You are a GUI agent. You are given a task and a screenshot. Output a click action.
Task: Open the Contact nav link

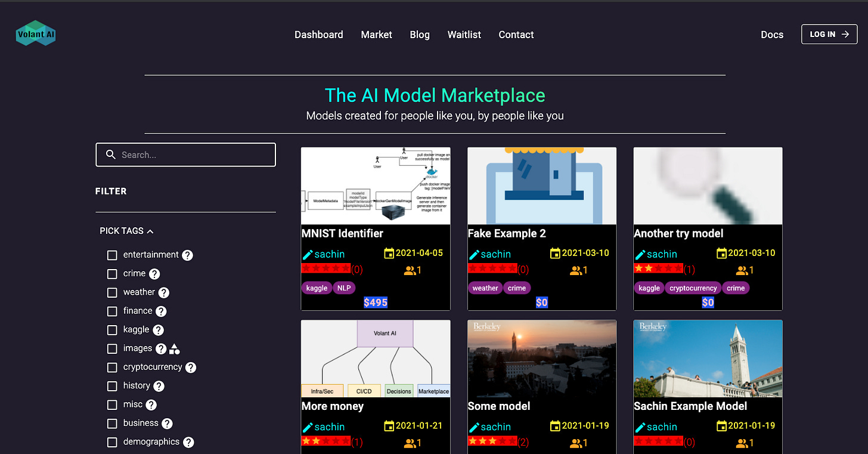pyautogui.click(x=516, y=35)
